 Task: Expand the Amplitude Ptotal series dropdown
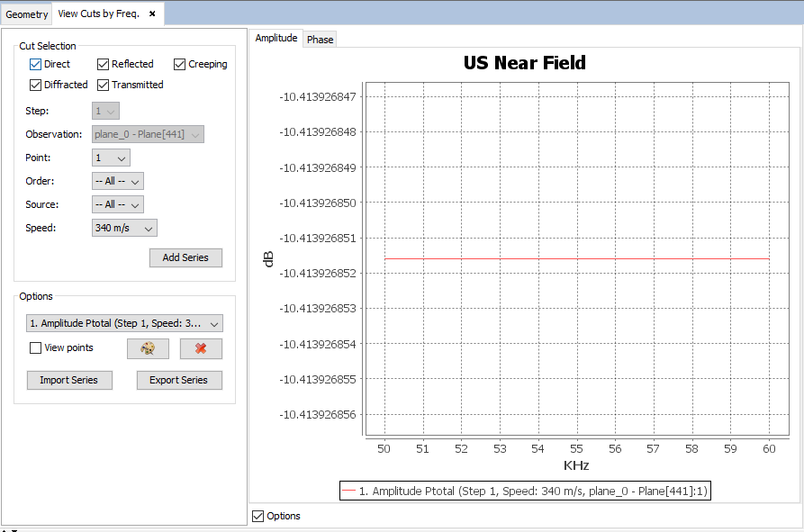pos(124,323)
